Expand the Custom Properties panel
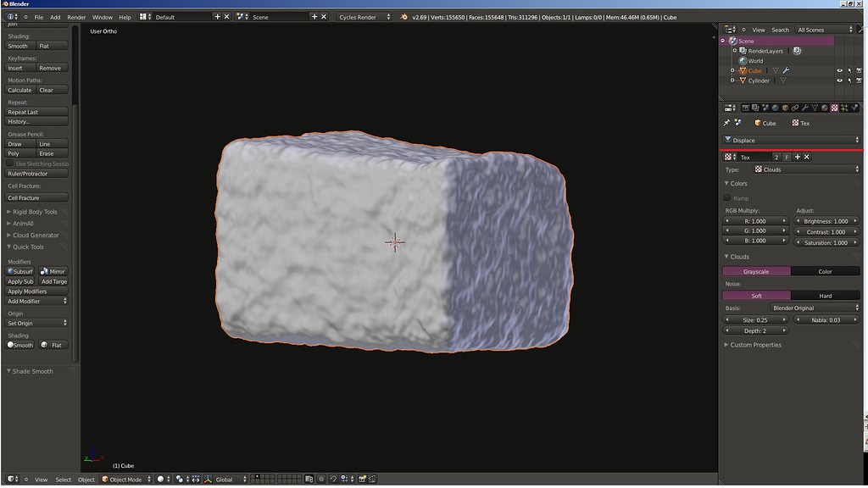Screen dimensions: 868x488 (726, 345)
